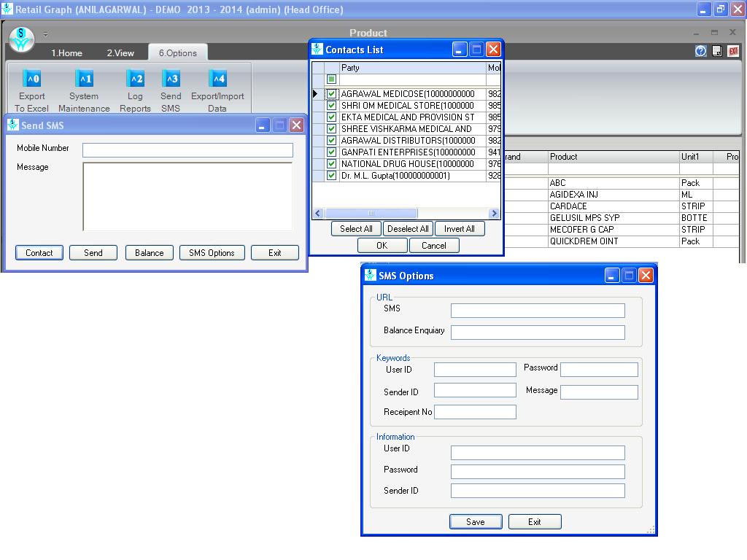
Task: Save the SMS Options settings
Action: [x=476, y=522]
